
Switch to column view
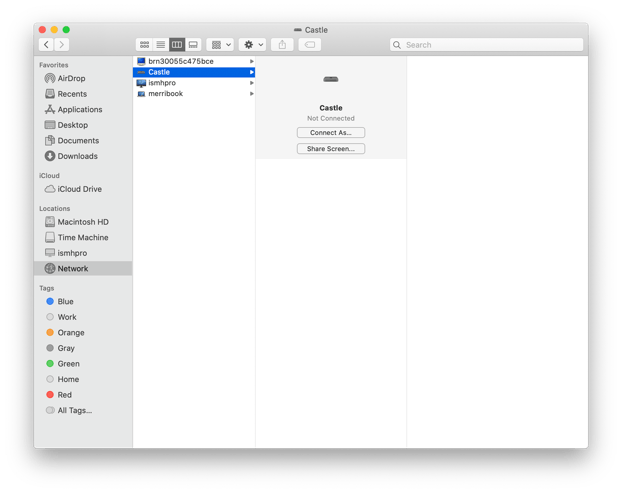pyautogui.click(x=177, y=44)
